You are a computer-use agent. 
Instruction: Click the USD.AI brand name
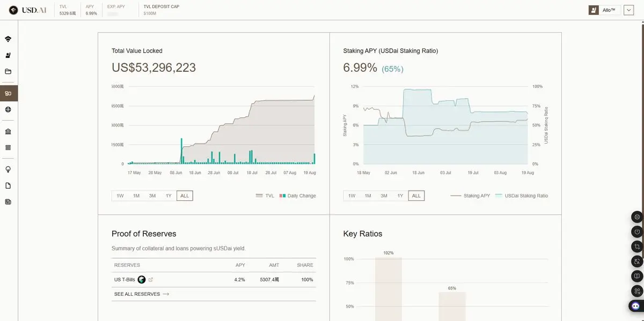(x=35, y=10)
